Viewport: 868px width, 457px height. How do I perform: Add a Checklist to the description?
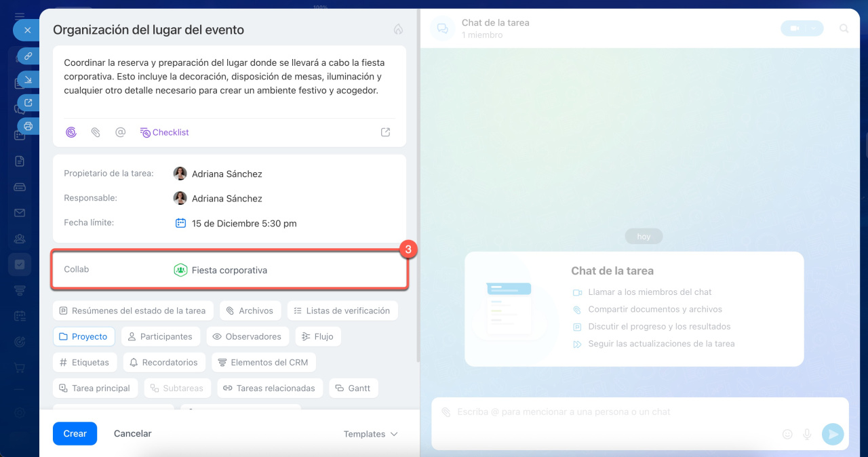(164, 132)
